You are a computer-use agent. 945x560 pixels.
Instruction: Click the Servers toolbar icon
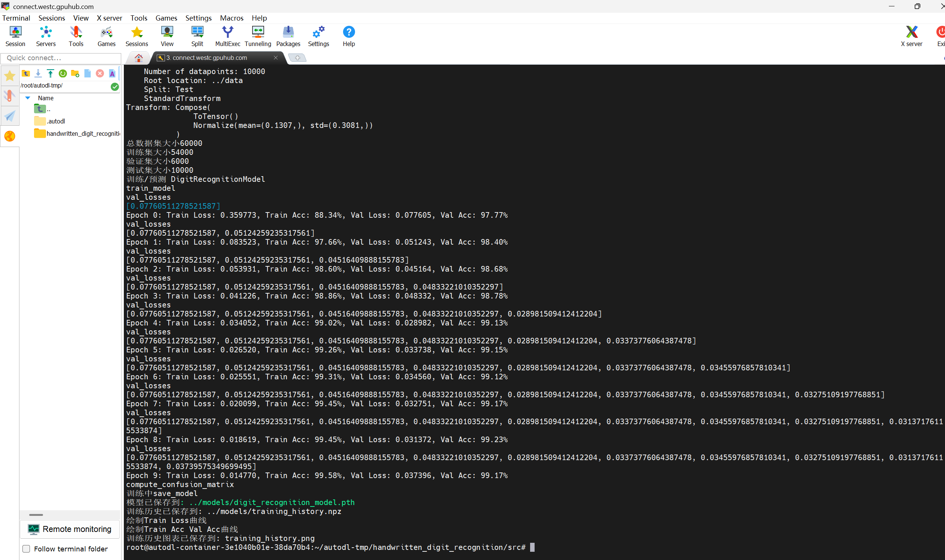coord(46,36)
